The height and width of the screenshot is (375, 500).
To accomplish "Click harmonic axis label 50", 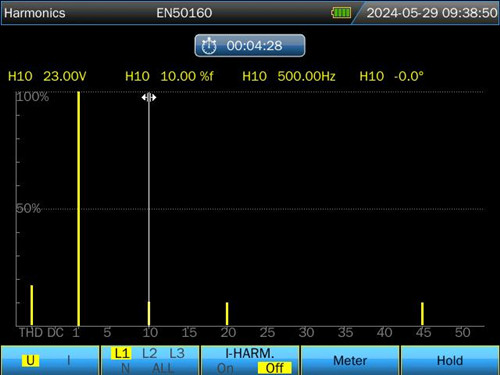I will coord(463,333).
